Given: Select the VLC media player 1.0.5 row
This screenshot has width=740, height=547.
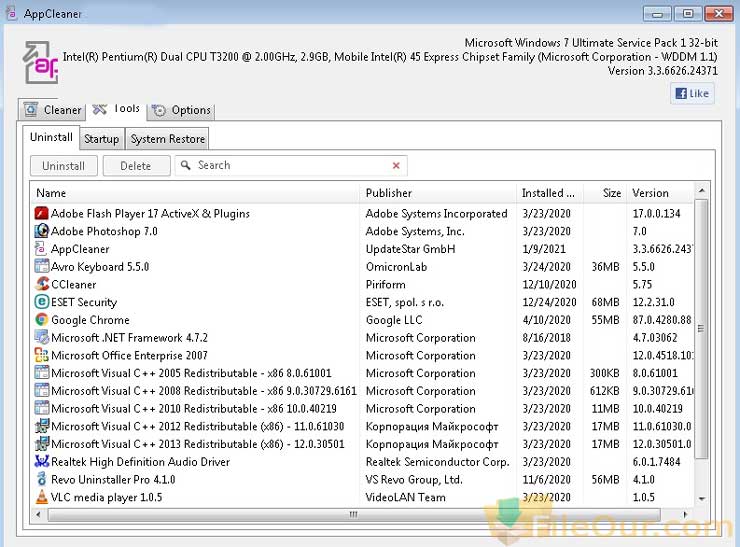Looking at the screenshot, I should [363, 497].
